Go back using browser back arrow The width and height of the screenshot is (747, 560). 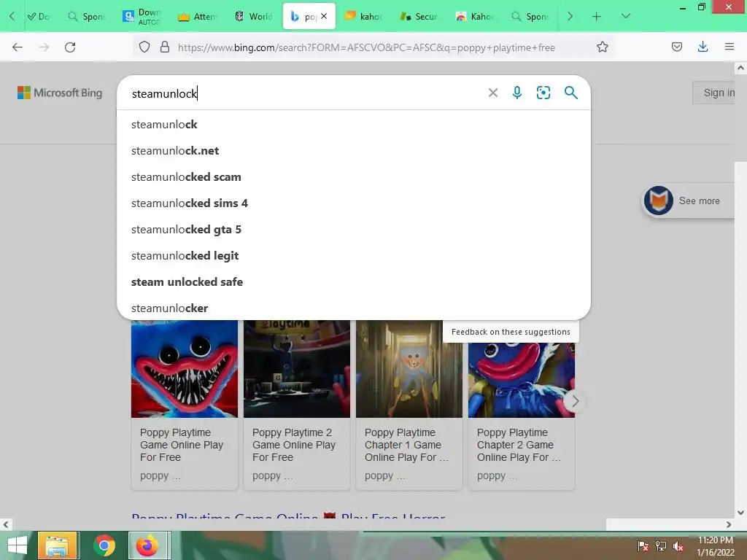coord(18,47)
